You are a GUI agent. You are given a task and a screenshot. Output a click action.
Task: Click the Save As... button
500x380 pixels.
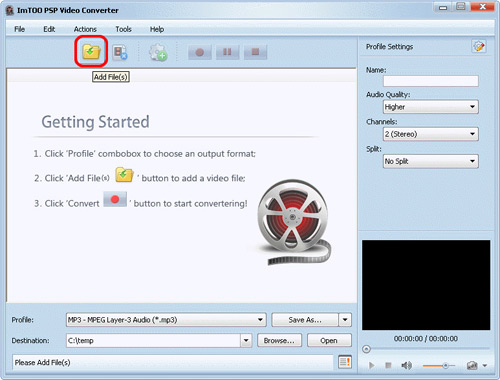(x=305, y=320)
